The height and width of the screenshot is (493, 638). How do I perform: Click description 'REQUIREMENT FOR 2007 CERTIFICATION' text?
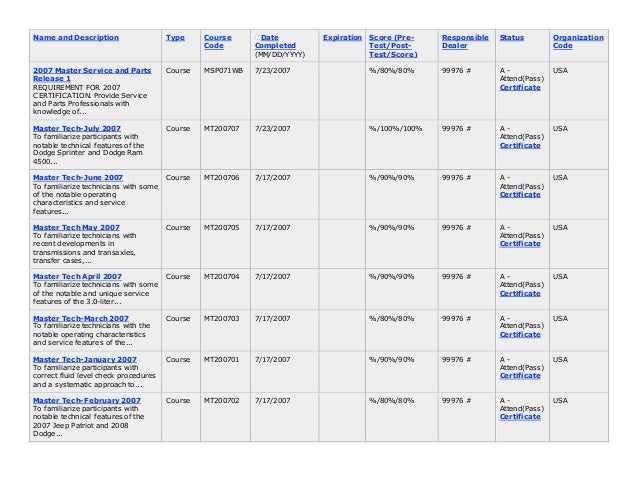(90, 100)
